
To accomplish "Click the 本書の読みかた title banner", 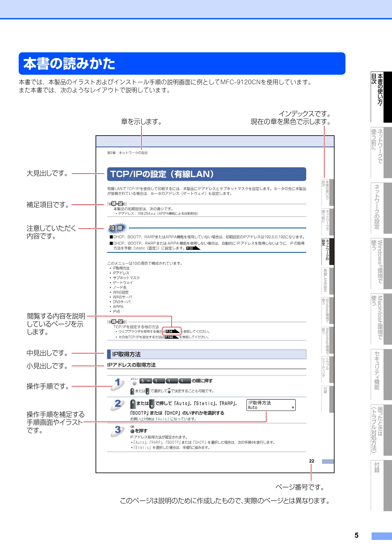I will pos(182,64).
